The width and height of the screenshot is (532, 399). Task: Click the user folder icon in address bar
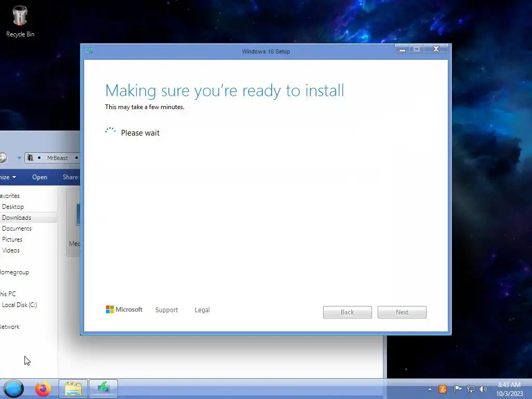click(x=30, y=158)
